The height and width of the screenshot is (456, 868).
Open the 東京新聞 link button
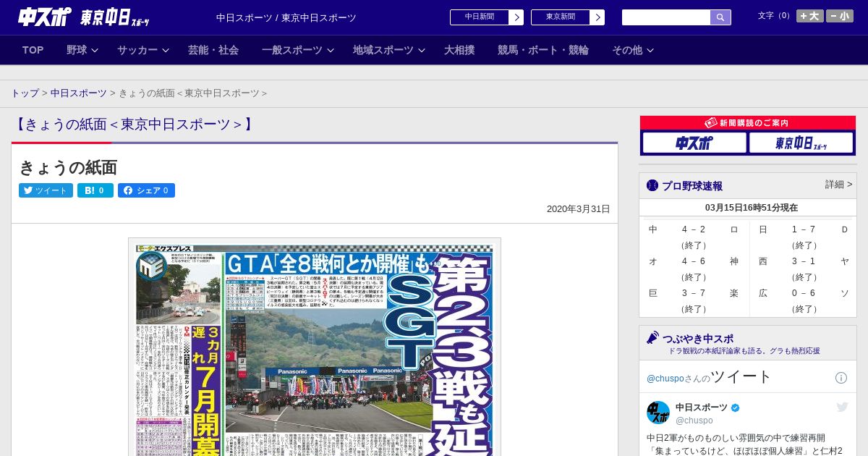(561, 17)
